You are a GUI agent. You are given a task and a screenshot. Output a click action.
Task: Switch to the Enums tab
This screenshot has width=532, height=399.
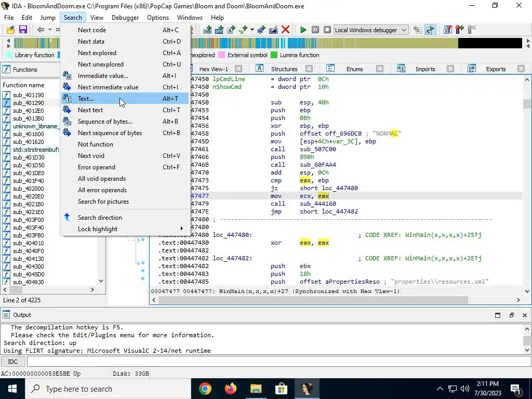pyautogui.click(x=354, y=69)
